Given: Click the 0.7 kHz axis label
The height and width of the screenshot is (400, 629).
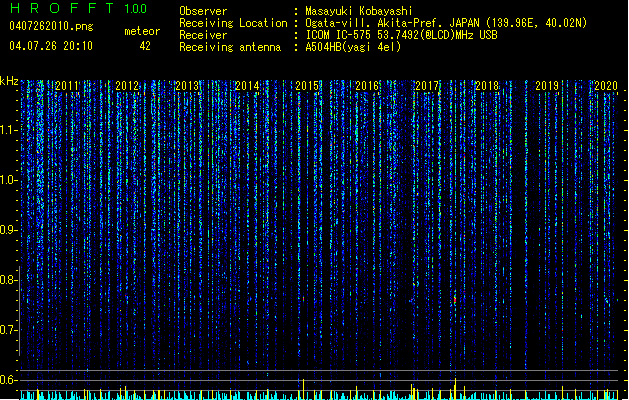Looking at the screenshot, I should 8,330.
